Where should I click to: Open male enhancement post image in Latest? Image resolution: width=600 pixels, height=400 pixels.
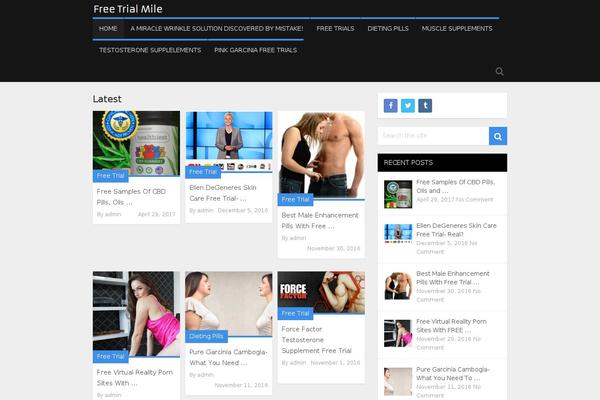321,155
